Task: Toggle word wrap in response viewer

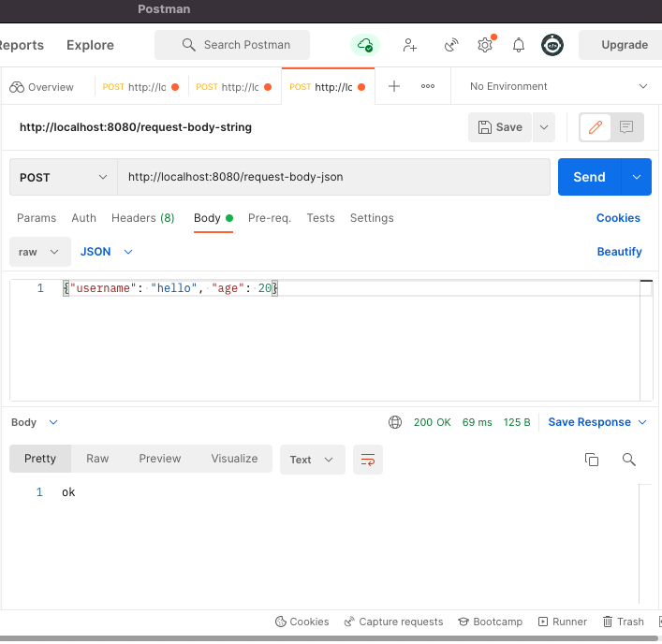Action: (x=368, y=460)
